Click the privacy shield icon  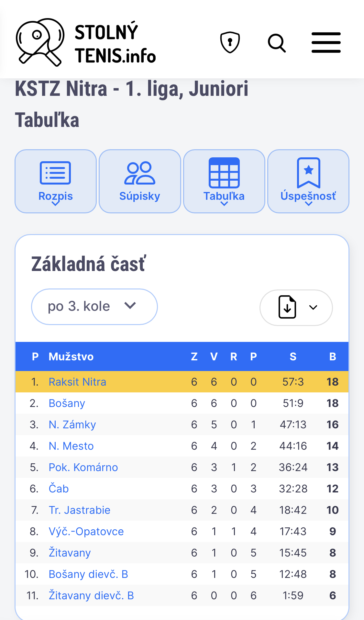(x=230, y=42)
